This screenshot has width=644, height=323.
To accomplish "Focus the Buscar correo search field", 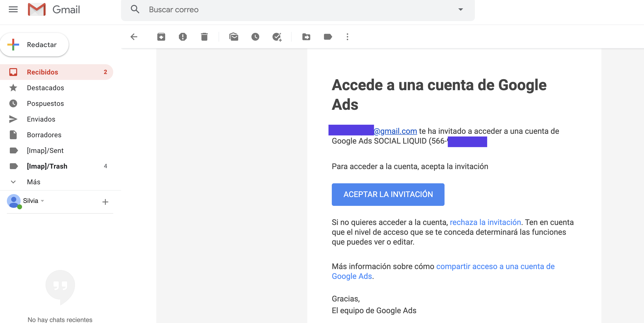I will 297,10.
